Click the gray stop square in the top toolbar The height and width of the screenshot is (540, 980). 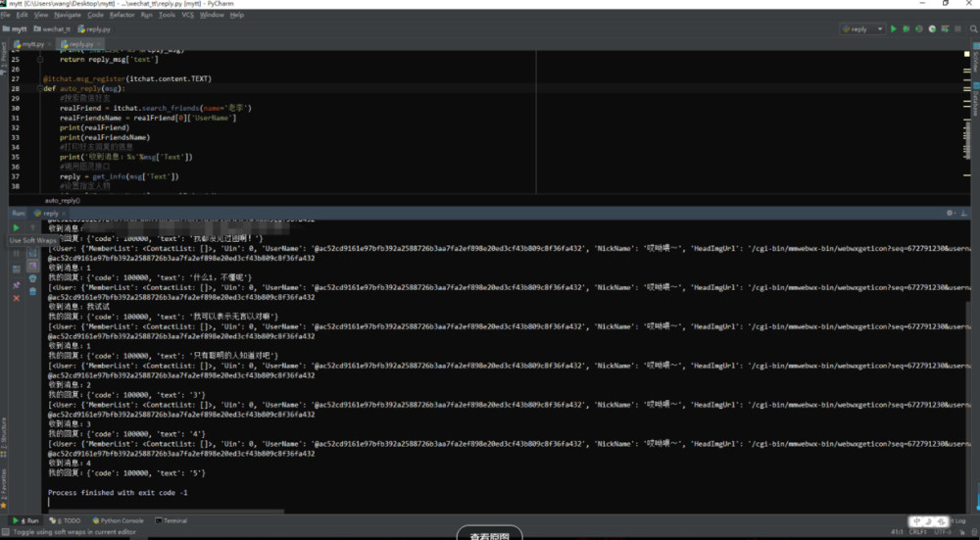[x=957, y=28]
